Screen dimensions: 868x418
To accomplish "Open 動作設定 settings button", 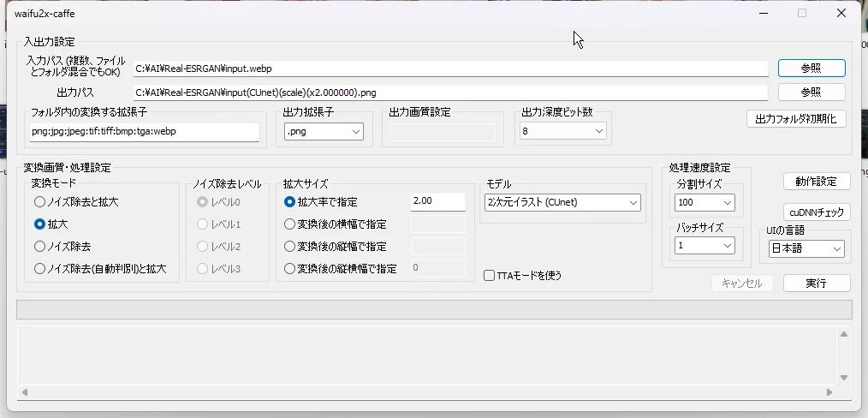I will 817,182.
